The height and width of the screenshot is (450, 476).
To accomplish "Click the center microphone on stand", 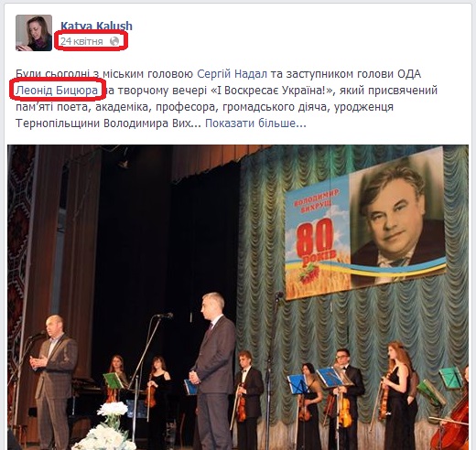I will tap(165, 316).
